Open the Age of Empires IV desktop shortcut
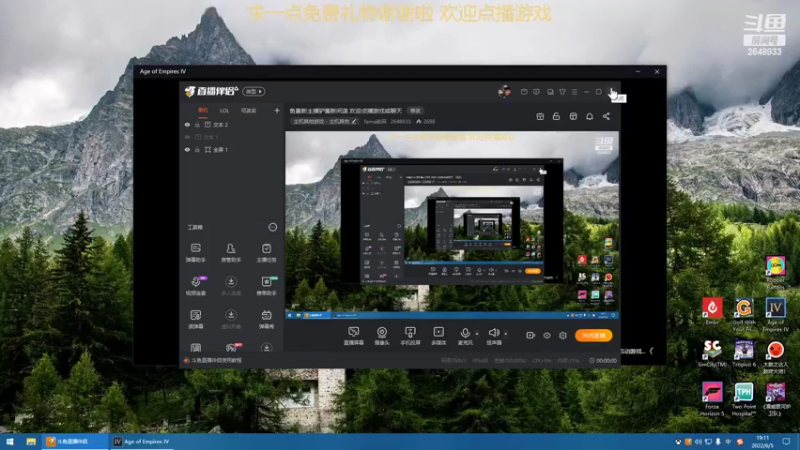The width and height of the screenshot is (800, 450). pos(776,315)
